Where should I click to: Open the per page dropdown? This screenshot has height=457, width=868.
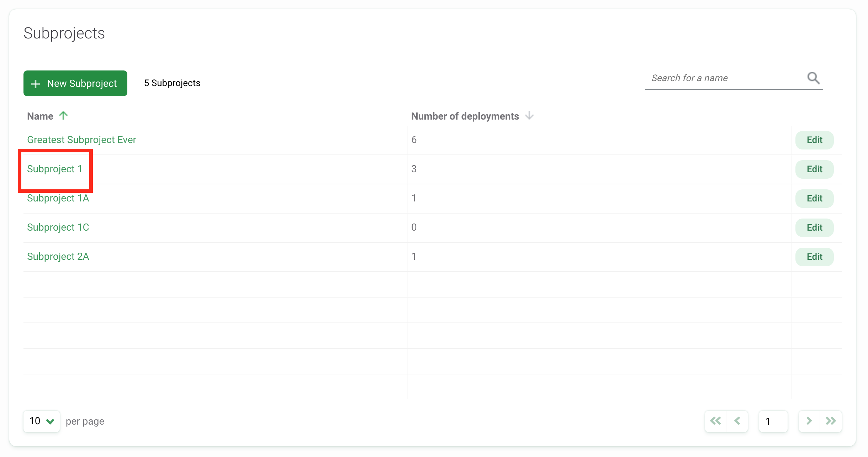(42, 421)
